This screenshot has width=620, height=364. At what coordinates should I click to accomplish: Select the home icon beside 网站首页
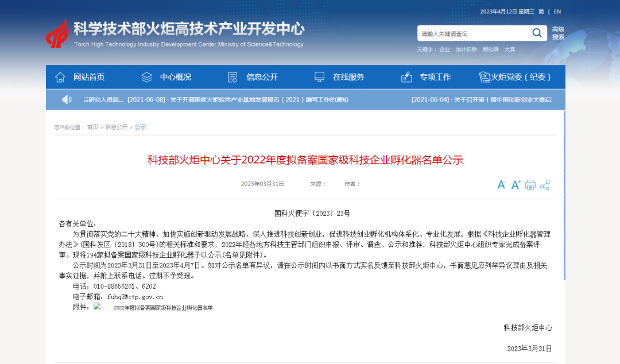(x=60, y=76)
